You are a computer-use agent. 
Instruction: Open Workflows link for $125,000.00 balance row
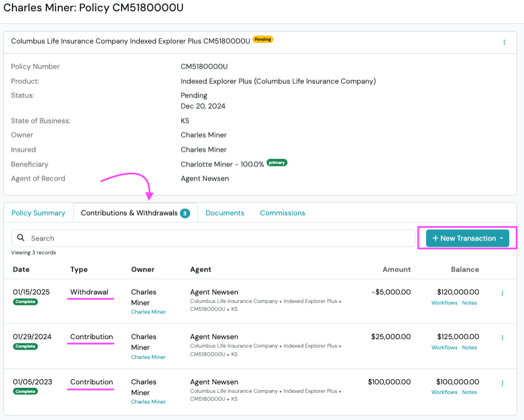[x=444, y=348]
